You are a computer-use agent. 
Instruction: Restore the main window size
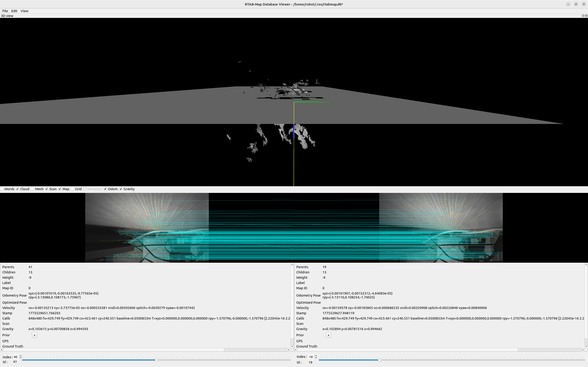(576, 4)
